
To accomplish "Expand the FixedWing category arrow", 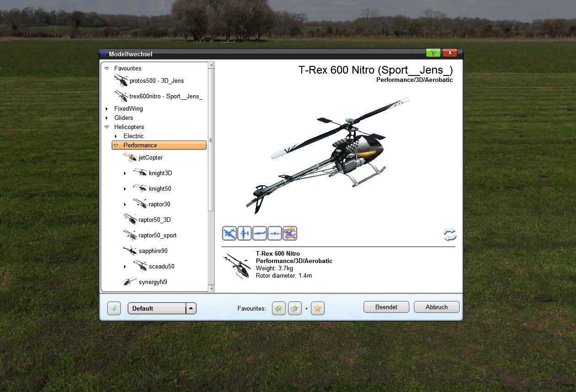I will [x=107, y=109].
